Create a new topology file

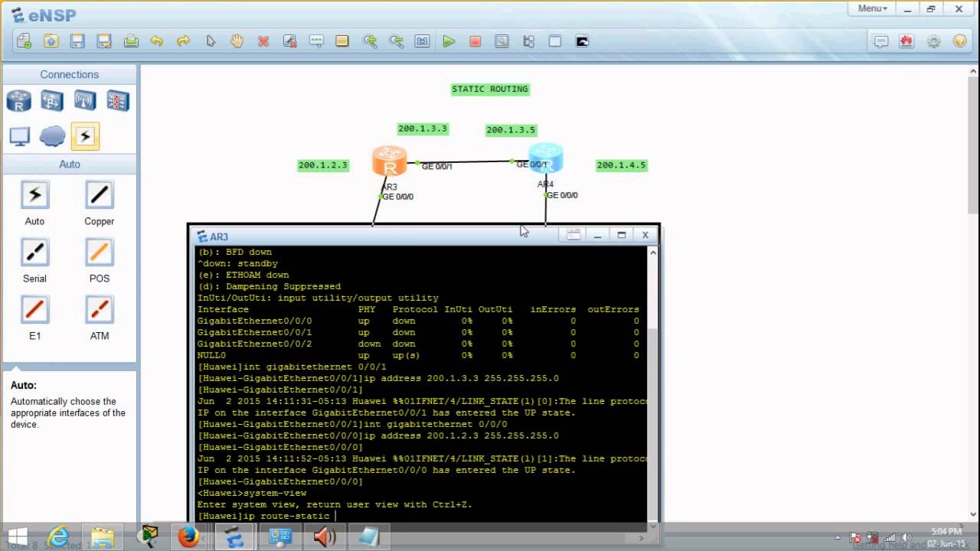[x=24, y=41]
